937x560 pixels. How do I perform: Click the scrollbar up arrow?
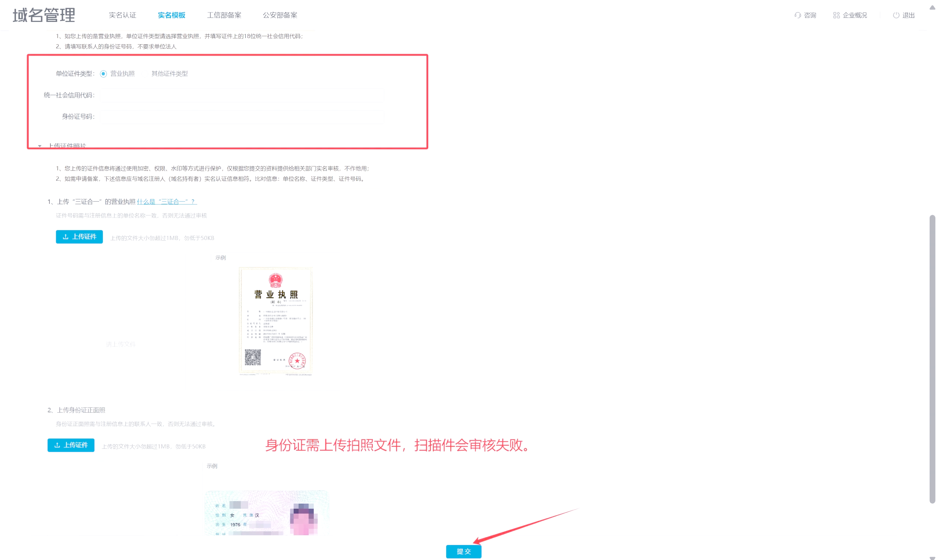[932, 7]
